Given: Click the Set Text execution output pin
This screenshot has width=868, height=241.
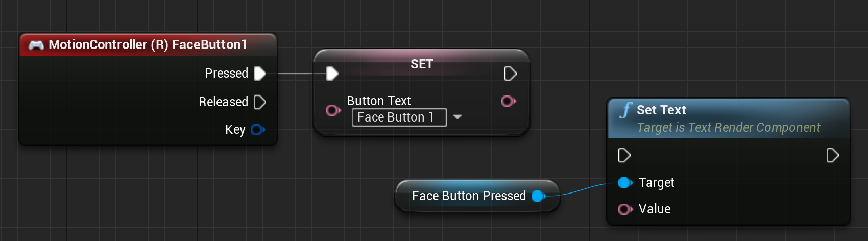Looking at the screenshot, I should tap(832, 155).
